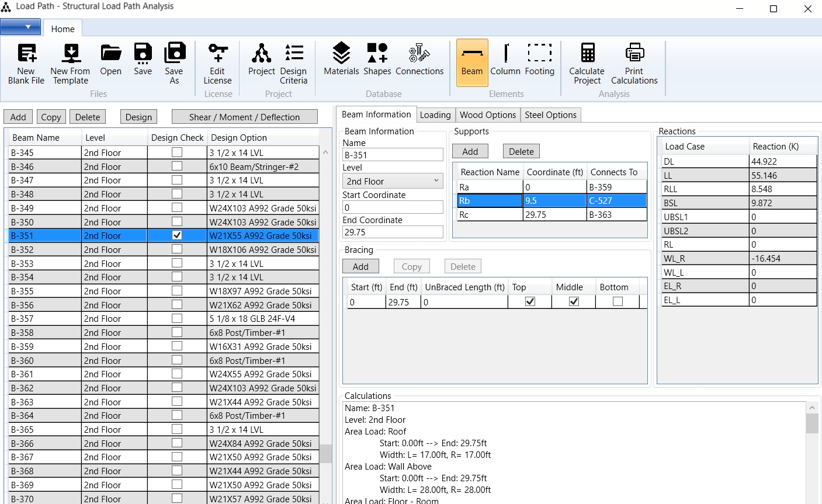Viewport: 822px width, 504px height.
Task: Open the blue application menu dropdown
Action: [21, 27]
